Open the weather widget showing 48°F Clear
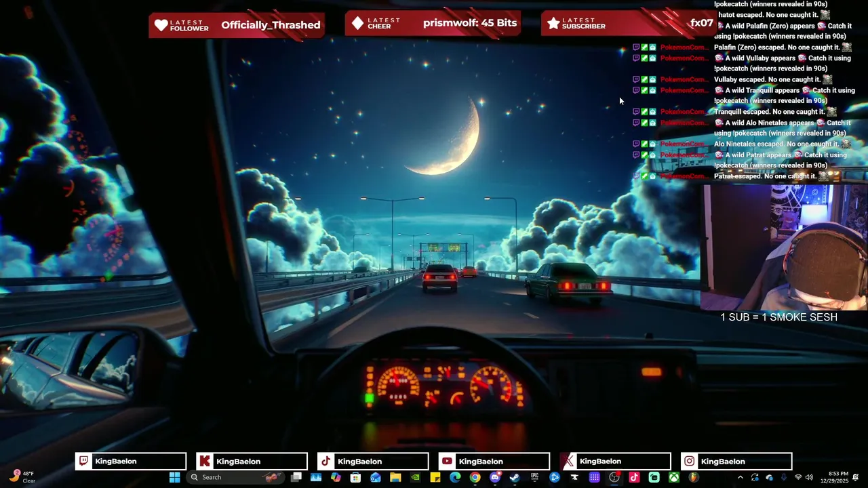The height and width of the screenshot is (488, 868). point(22,476)
